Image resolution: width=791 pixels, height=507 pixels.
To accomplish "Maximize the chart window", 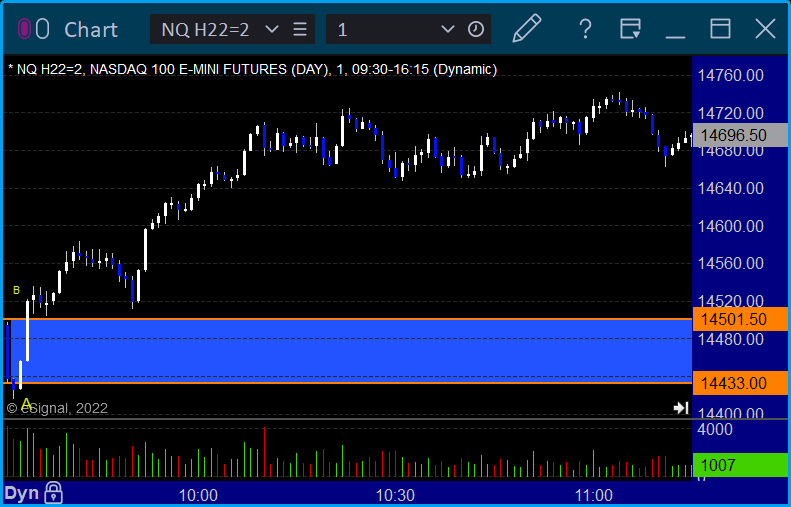I will coord(720,29).
